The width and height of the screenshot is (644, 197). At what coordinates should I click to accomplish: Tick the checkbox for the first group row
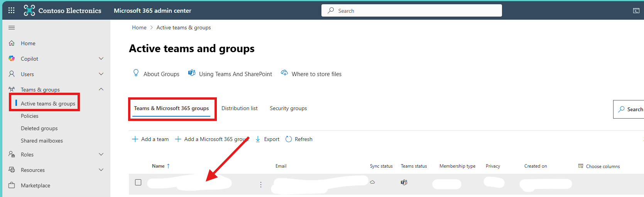coord(138,182)
